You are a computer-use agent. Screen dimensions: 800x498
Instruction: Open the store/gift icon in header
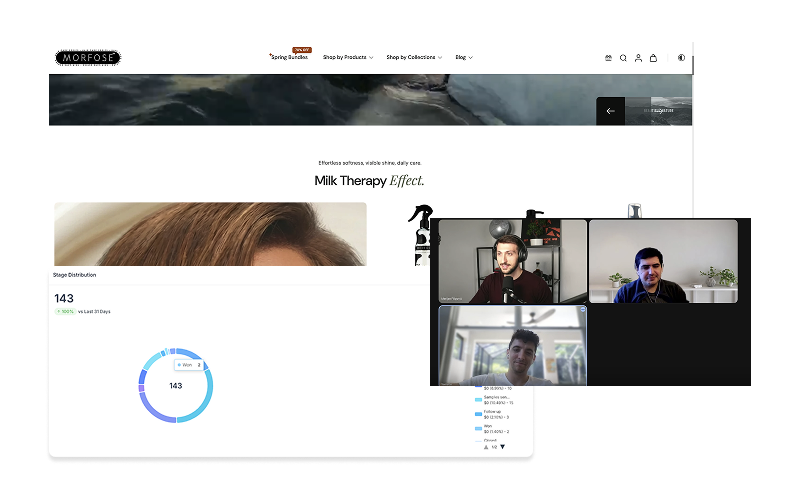click(x=608, y=58)
